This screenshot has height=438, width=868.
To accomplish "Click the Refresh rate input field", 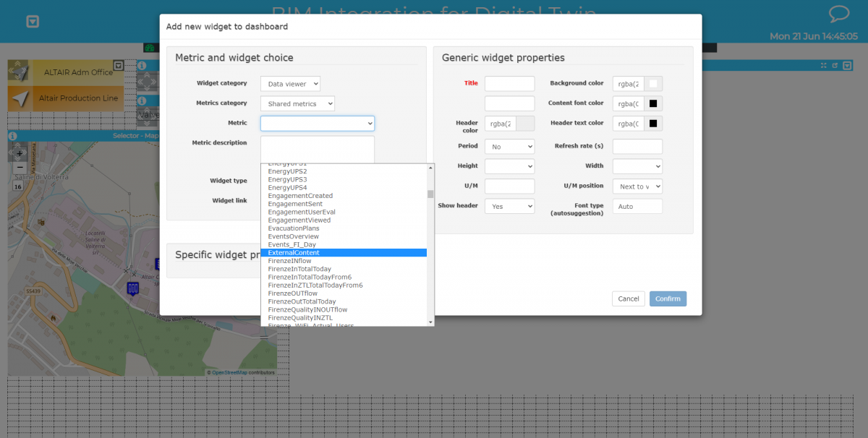I will [x=637, y=147].
